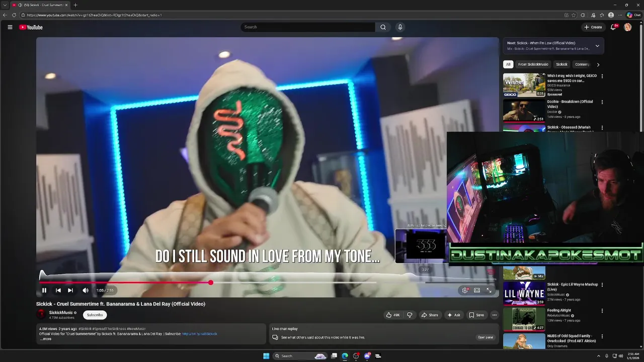Skip to the previous video
644x362 pixels.
click(x=58, y=290)
